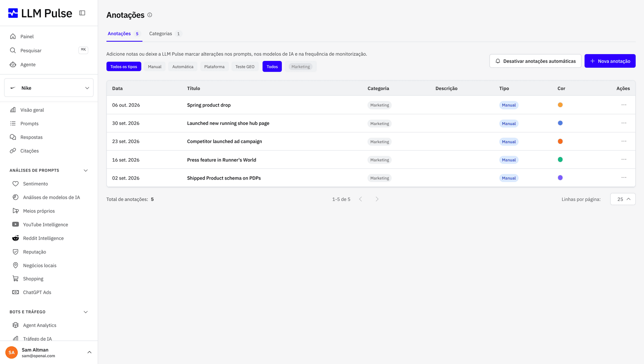Image resolution: width=644 pixels, height=364 pixels.
Task: Open the rows per page dropdown
Action: 623,199
